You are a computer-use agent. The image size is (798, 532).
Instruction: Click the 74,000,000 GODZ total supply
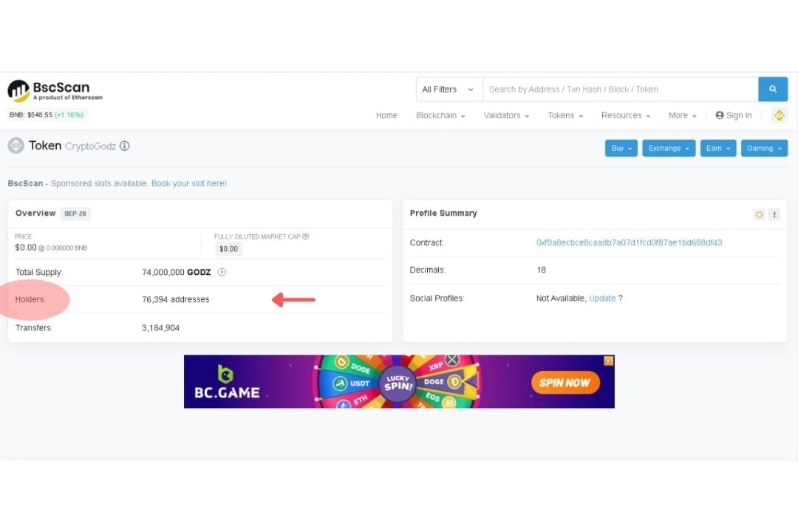pyautogui.click(x=176, y=273)
